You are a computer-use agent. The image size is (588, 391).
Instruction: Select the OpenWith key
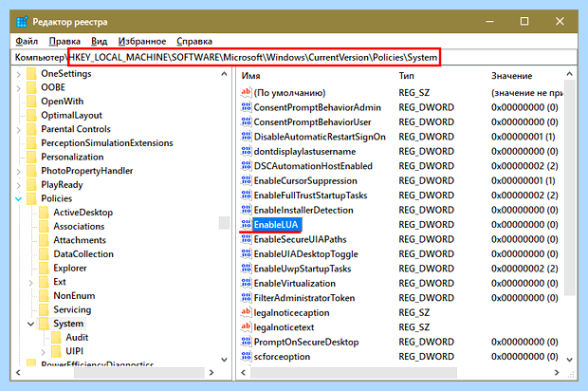(x=63, y=102)
